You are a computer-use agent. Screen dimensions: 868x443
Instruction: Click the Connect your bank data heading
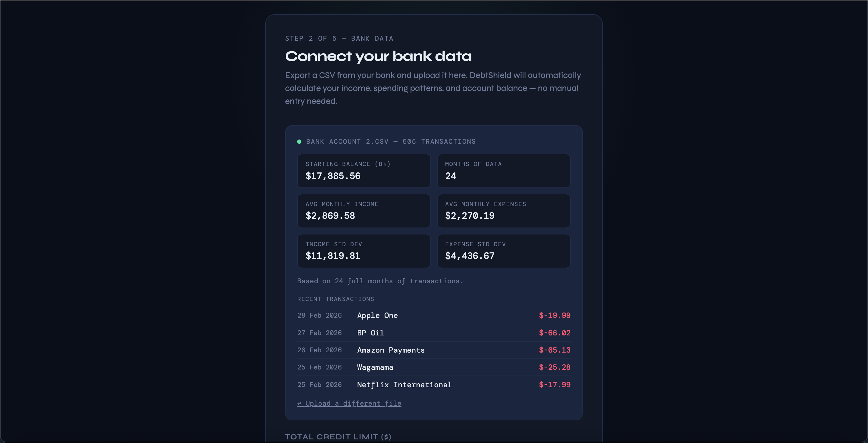pos(378,56)
